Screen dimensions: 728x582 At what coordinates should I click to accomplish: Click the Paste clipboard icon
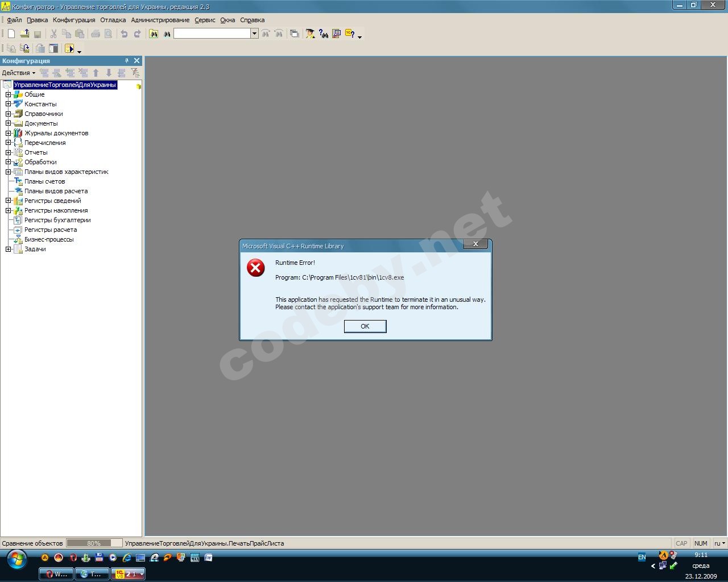click(x=80, y=34)
